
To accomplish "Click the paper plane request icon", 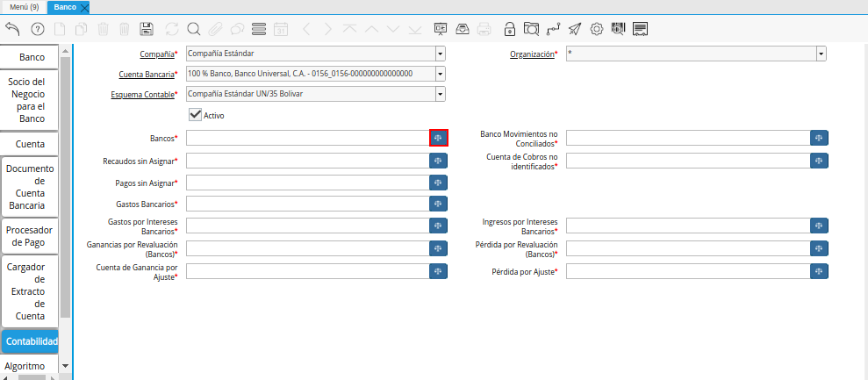I will click(x=575, y=29).
